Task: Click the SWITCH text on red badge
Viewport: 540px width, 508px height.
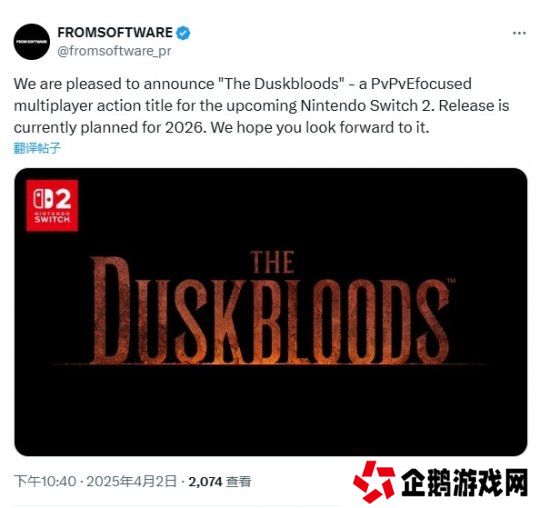Action: click(52, 219)
